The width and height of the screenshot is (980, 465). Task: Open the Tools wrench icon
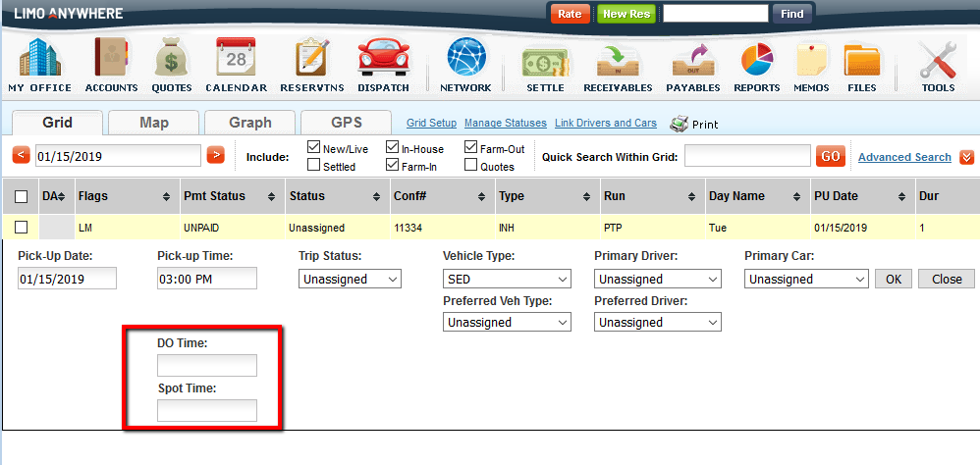point(938,57)
